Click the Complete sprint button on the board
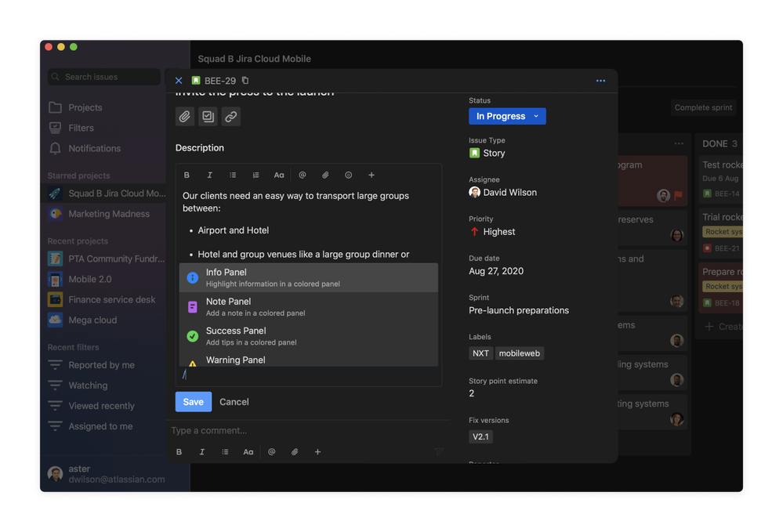Screen dimensions: 783x532 point(703,107)
